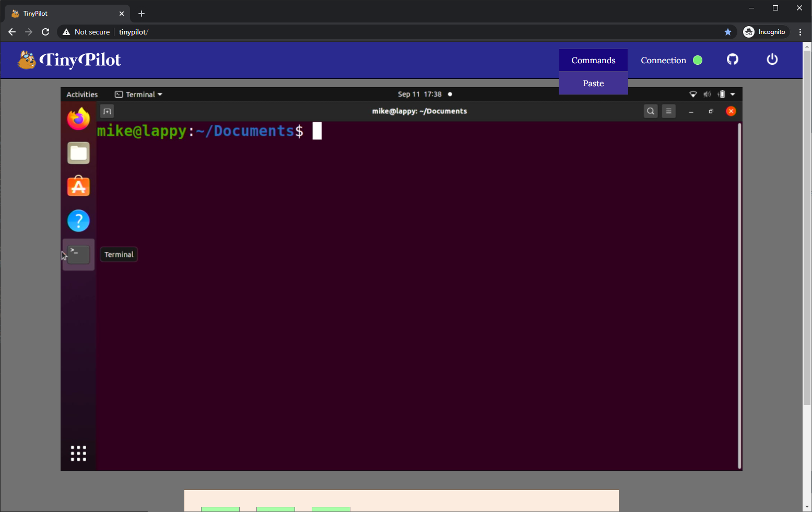
Task: Open the Connection menu
Action: [x=672, y=60]
